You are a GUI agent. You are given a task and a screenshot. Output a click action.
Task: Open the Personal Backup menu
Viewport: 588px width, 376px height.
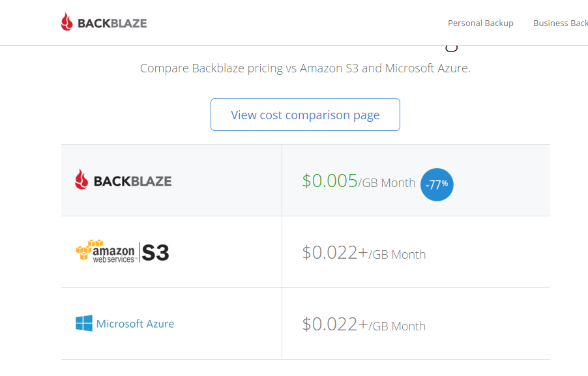480,23
